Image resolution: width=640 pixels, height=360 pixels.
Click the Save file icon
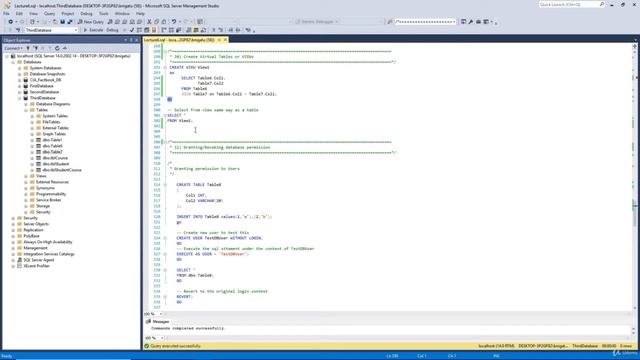[x=62, y=22]
